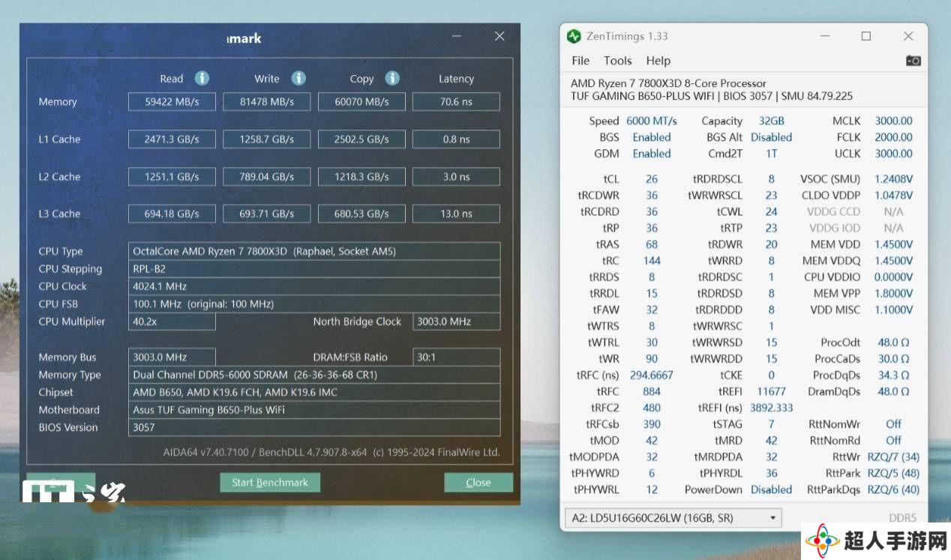951x560 pixels.
Task: Open the File menu in ZenTimings
Action: (580, 61)
